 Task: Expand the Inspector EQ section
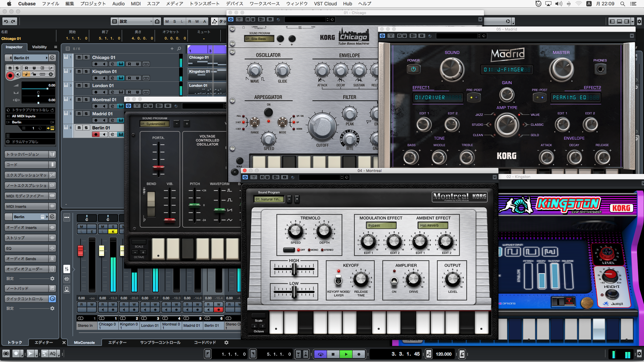[x=30, y=248]
